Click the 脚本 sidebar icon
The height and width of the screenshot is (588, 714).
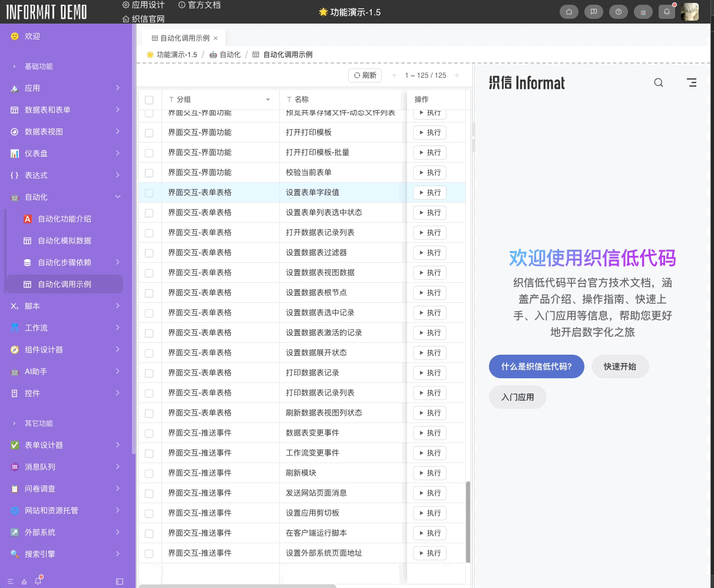click(x=14, y=306)
